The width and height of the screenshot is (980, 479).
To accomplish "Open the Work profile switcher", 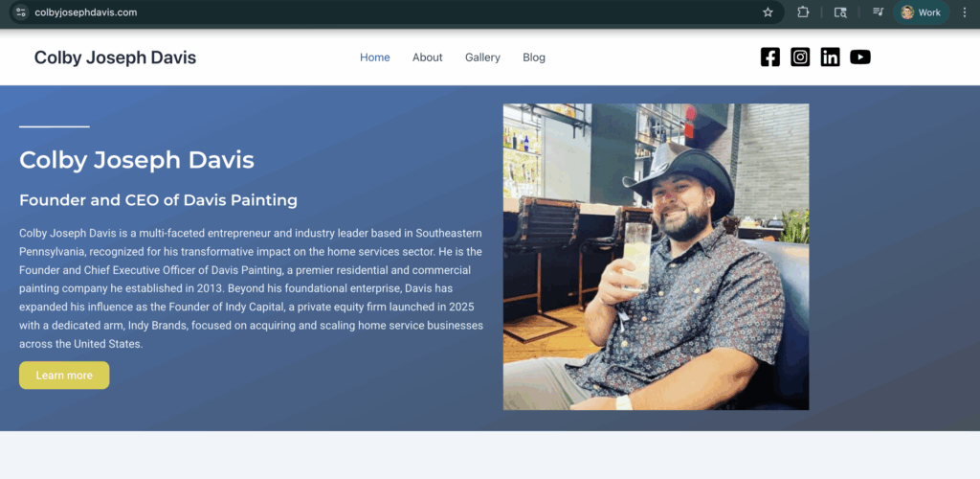I will point(921,12).
